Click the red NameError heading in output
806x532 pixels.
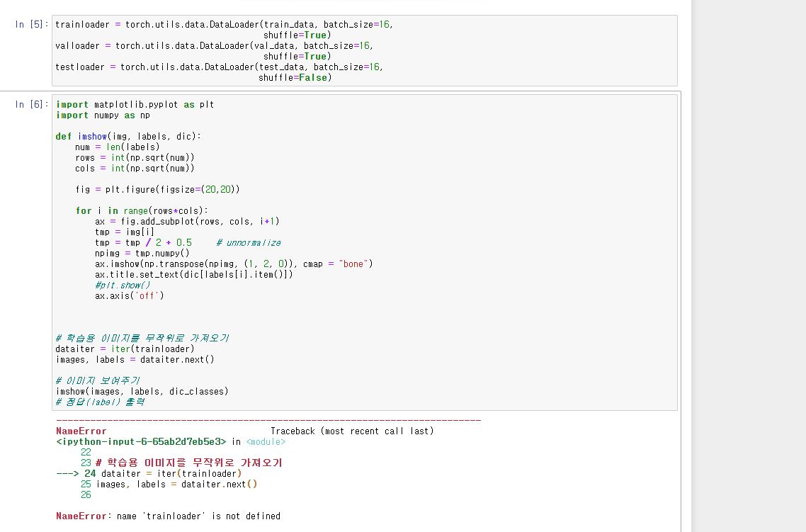click(x=81, y=431)
